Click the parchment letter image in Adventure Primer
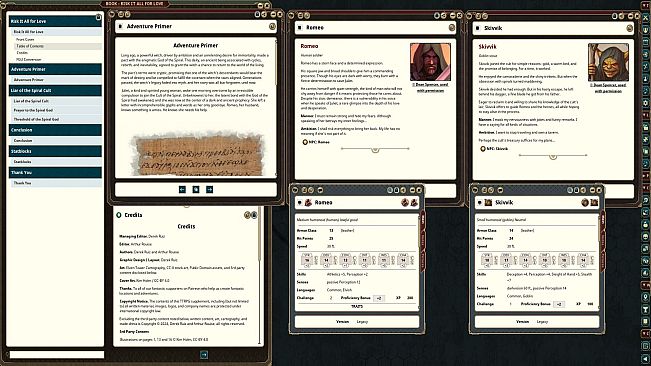 [x=198, y=154]
